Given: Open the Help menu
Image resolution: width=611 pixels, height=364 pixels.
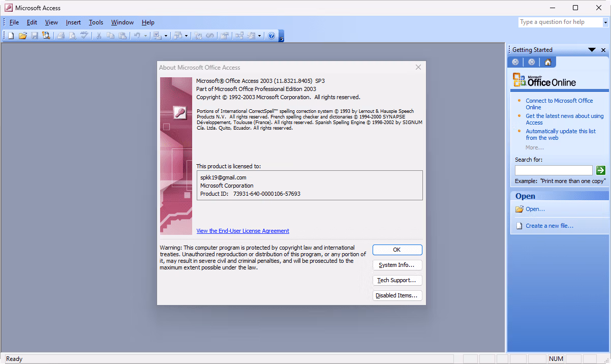Looking at the screenshot, I should coord(148,22).
